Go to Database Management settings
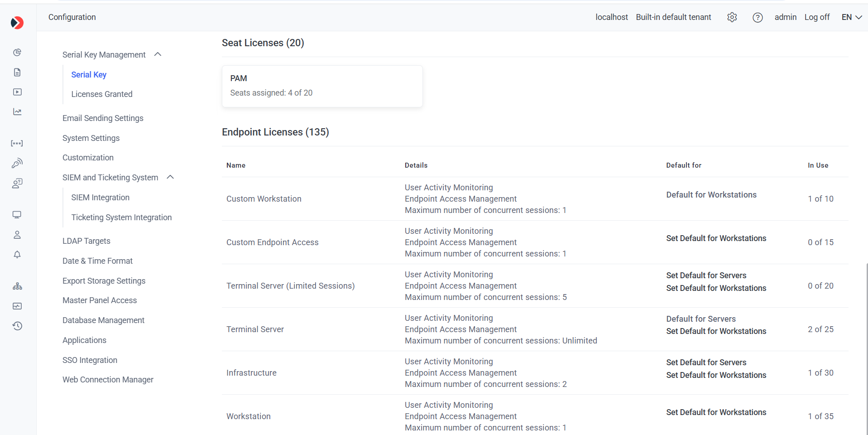 (x=103, y=320)
